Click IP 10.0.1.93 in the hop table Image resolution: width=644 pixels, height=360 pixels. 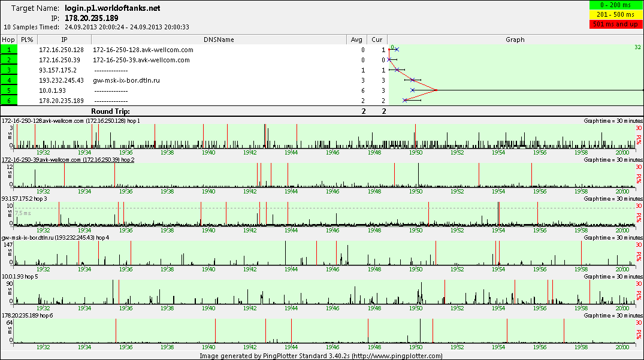click(53, 90)
